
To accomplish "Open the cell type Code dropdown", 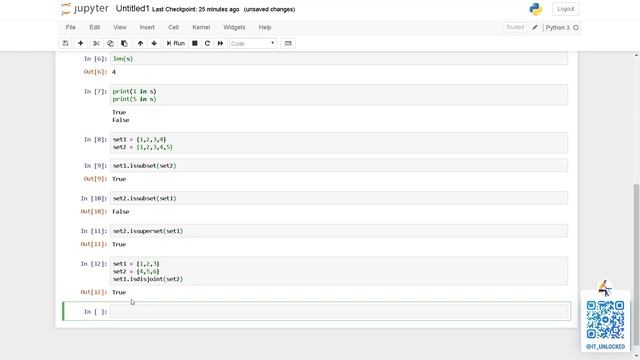I will tap(253, 43).
